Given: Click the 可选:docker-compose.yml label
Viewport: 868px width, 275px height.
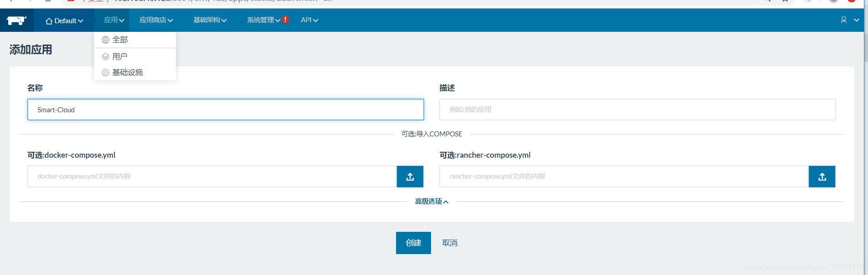Looking at the screenshot, I should 71,155.
